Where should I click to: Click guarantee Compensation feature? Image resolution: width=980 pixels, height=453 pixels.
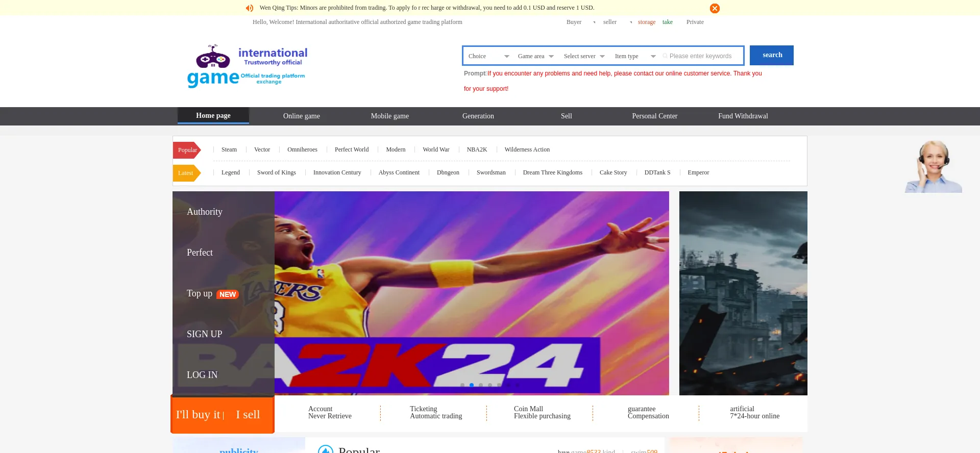[x=648, y=413]
